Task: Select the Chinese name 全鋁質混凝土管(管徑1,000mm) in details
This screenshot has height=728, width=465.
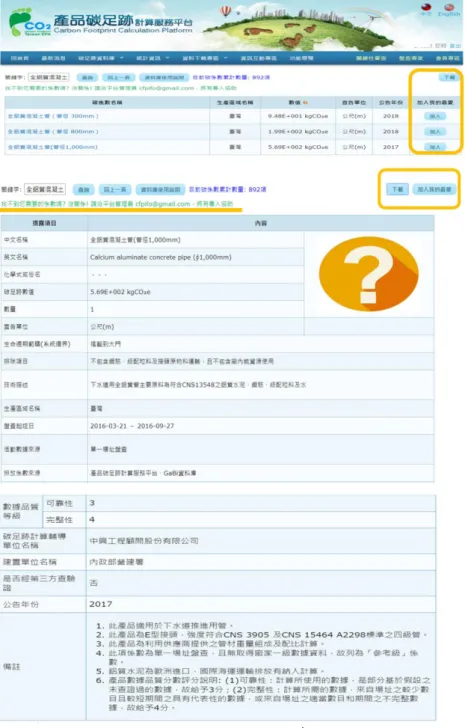Action: pyautogui.click(x=136, y=240)
